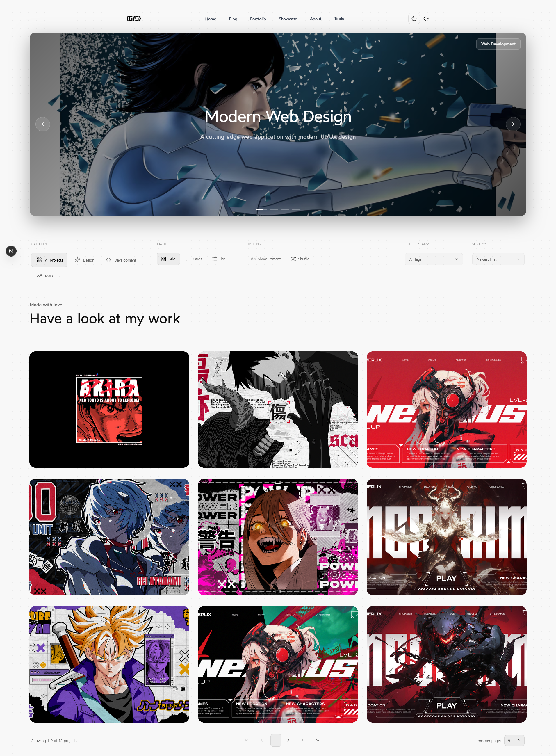This screenshot has height=756, width=556.
Task: Switch layout to List
Action: [x=218, y=259]
